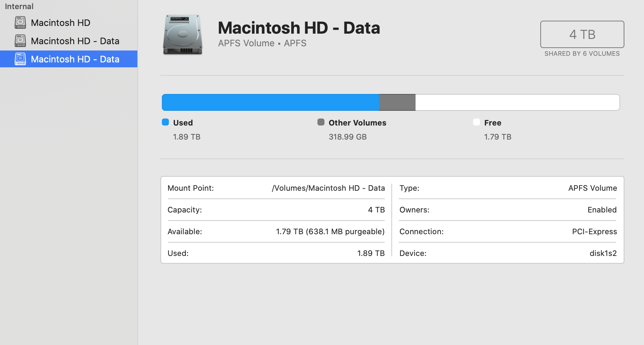Click the 1.79 TB (638.1 MB purgeable) available value

(x=330, y=232)
